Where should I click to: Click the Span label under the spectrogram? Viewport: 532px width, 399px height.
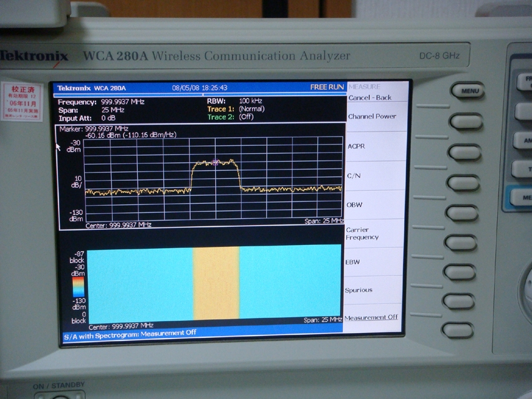(x=322, y=320)
